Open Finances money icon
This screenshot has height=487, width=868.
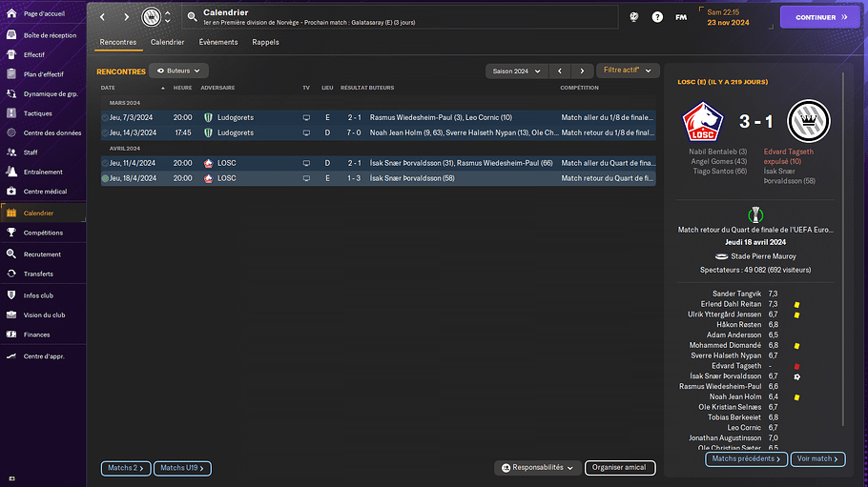(x=11, y=335)
